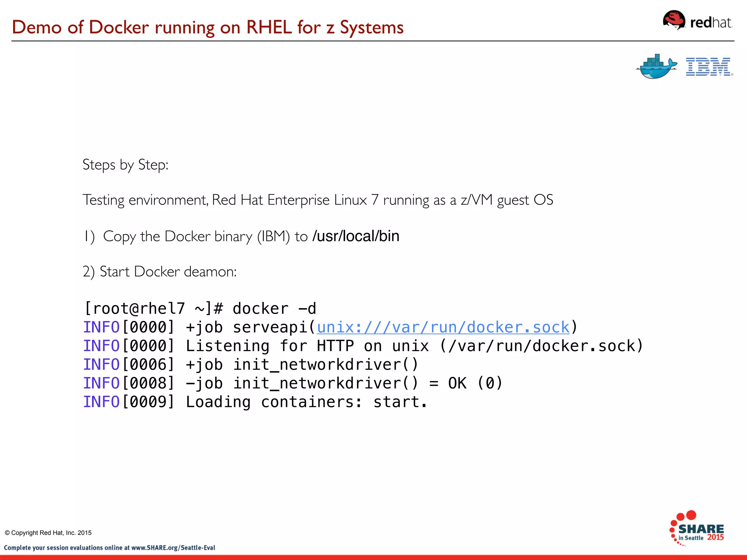The height and width of the screenshot is (560, 747).
Task: Click the '2) Start Docker deamon:' line
Action: [160, 272]
